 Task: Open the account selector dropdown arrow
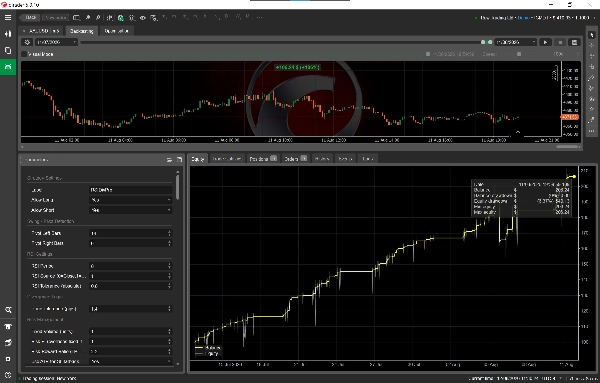[x=594, y=18]
